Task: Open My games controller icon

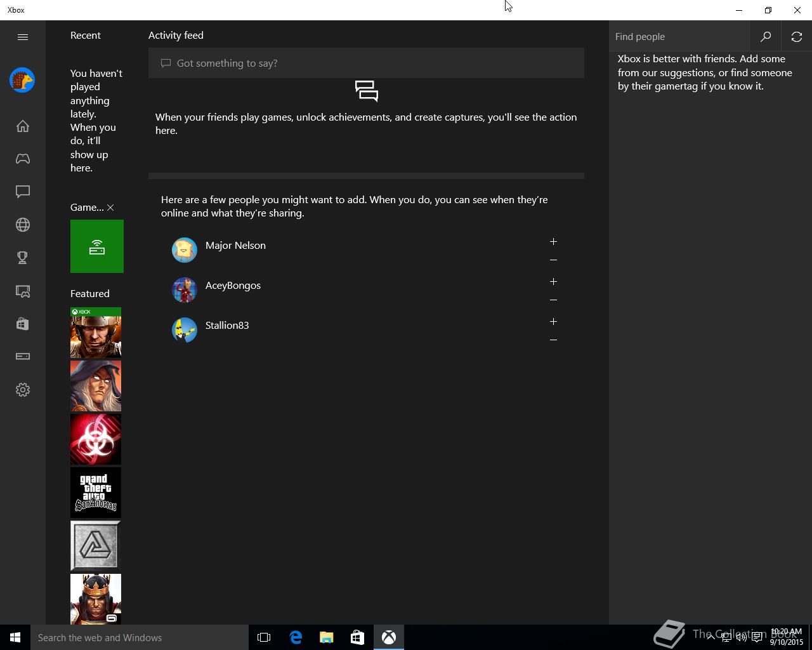Action: [x=23, y=159]
